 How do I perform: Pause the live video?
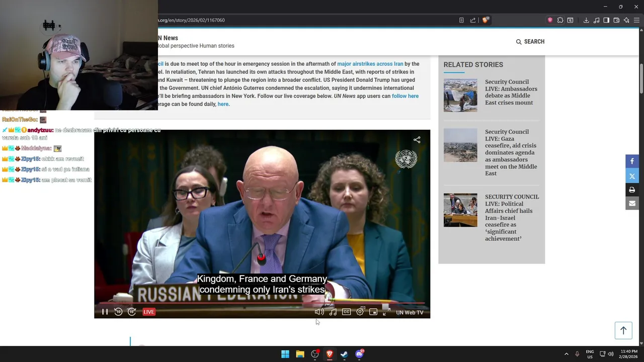click(x=105, y=312)
